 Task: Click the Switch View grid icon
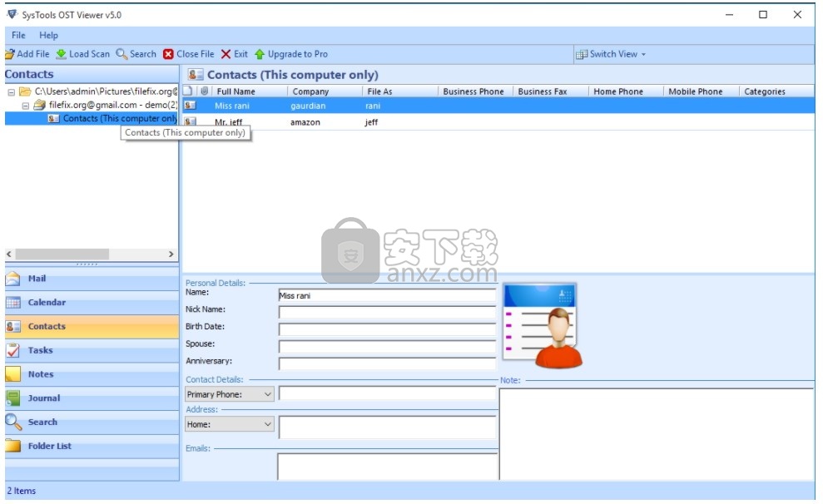click(582, 55)
